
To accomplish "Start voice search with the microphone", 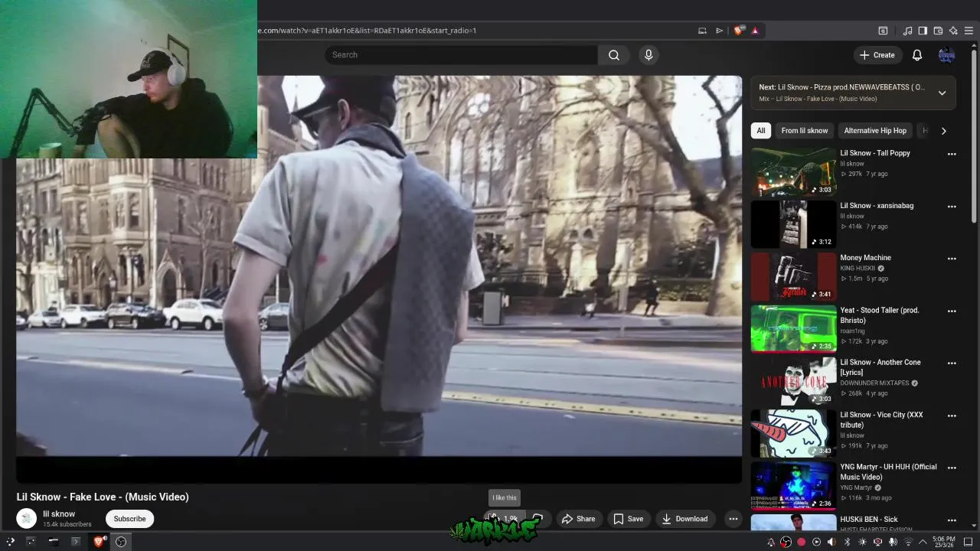I will (x=648, y=55).
